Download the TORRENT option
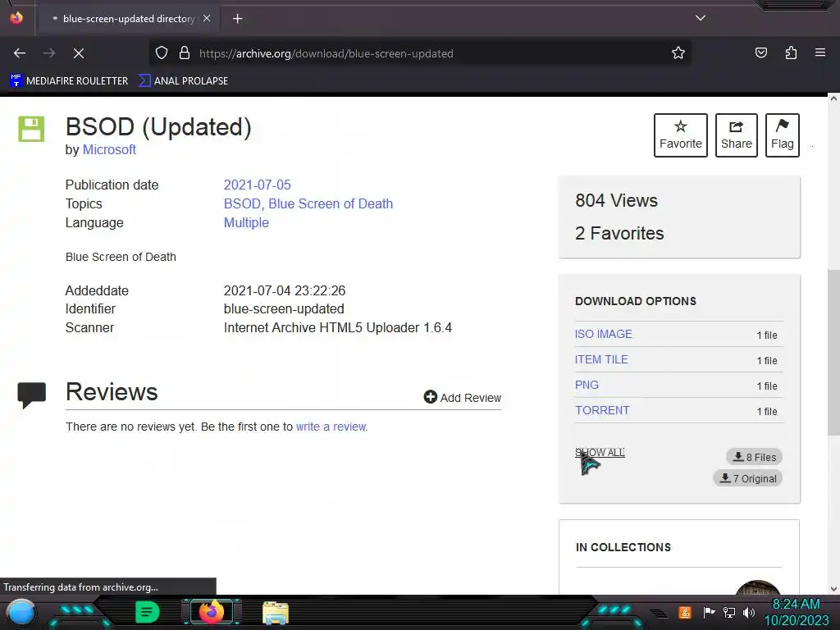840x630 pixels. tap(602, 410)
